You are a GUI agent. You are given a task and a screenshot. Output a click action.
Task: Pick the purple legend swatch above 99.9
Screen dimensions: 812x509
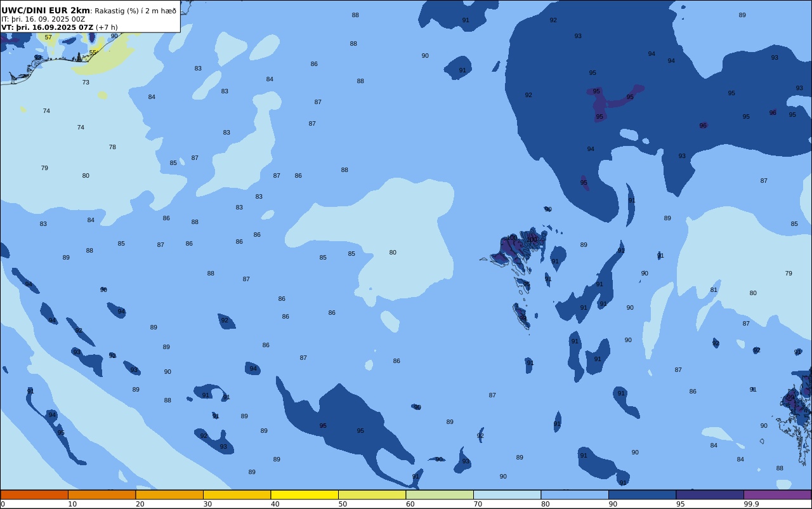[777, 494]
